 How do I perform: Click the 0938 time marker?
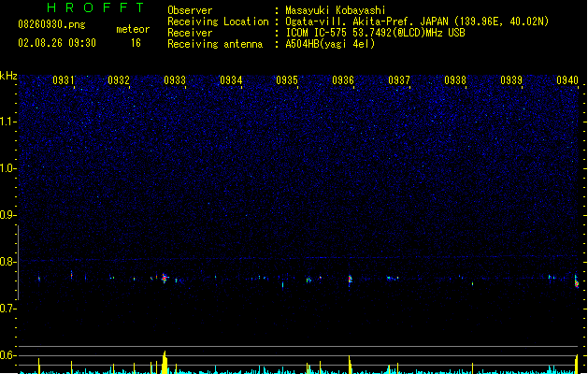pos(455,80)
